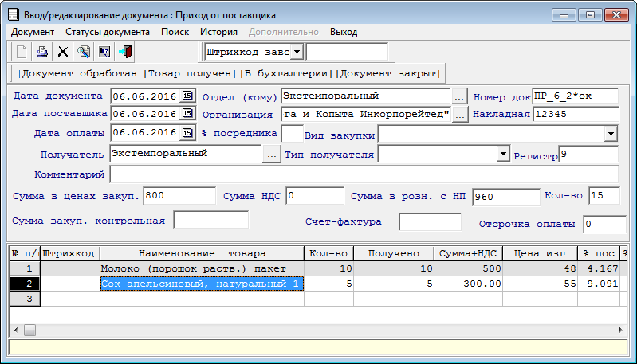Click the table's left scroll arrow
Viewport: 637px width, 364px height.
click(x=16, y=330)
